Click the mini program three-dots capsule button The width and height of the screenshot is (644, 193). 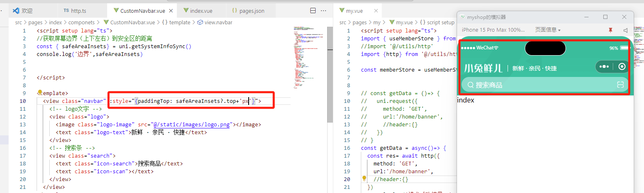(x=604, y=67)
